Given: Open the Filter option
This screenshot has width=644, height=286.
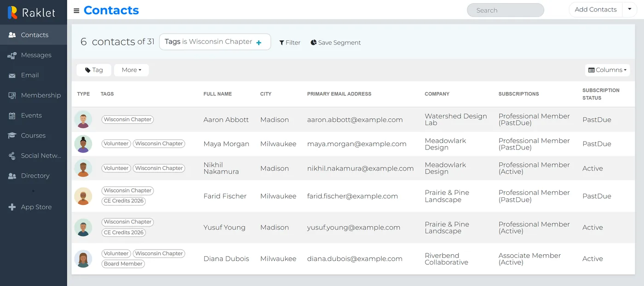Looking at the screenshot, I should point(290,42).
